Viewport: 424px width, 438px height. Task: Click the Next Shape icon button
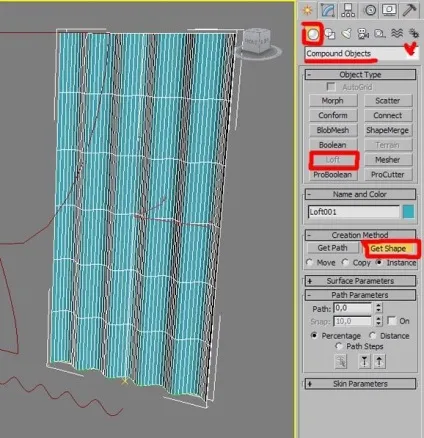(379, 362)
